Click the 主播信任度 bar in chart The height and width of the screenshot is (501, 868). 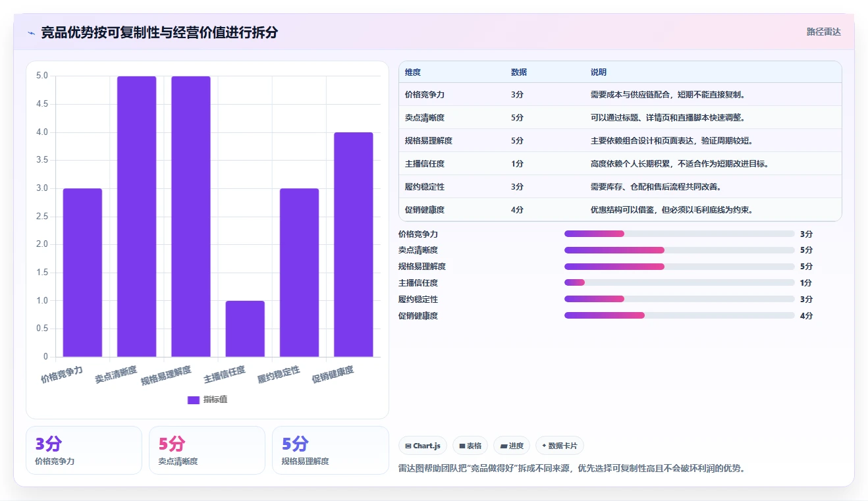pyautogui.click(x=245, y=329)
